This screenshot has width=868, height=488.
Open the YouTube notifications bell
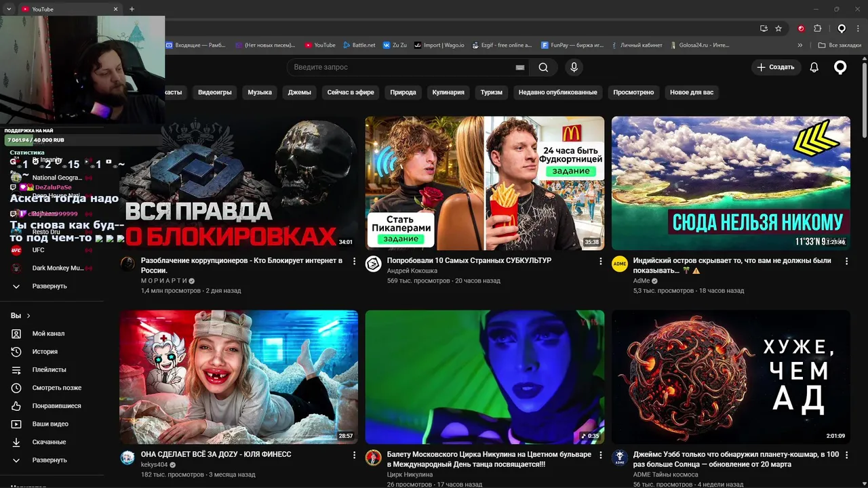pos(814,67)
